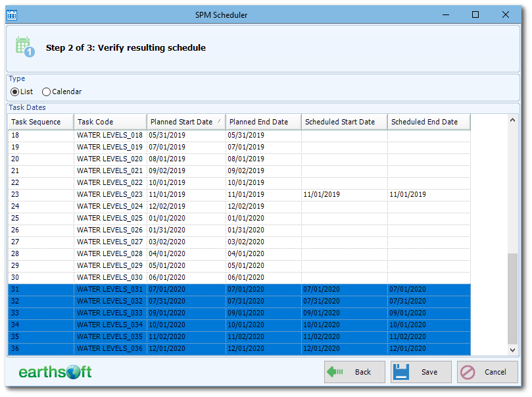Viewport: 532px width, 397px height.
Task: Click the highlighted WATER LEVELS_036 row
Action: click(197, 348)
